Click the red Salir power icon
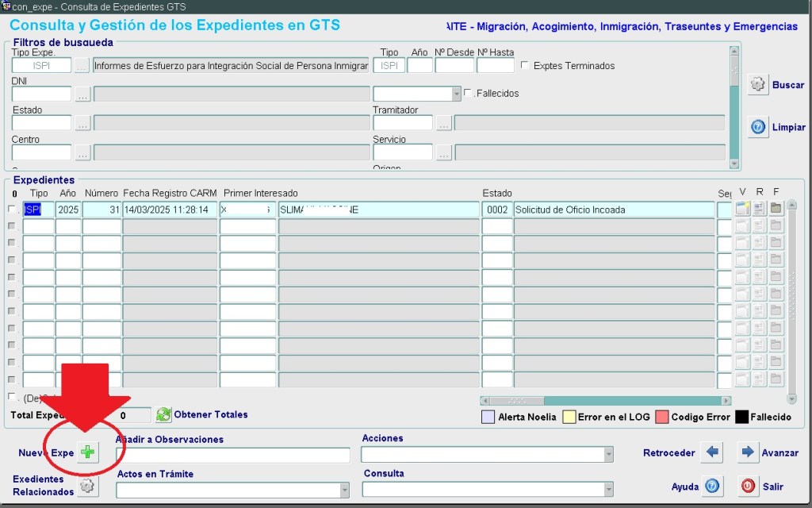Viewport: 812px width, 508px height. point(748,486)
